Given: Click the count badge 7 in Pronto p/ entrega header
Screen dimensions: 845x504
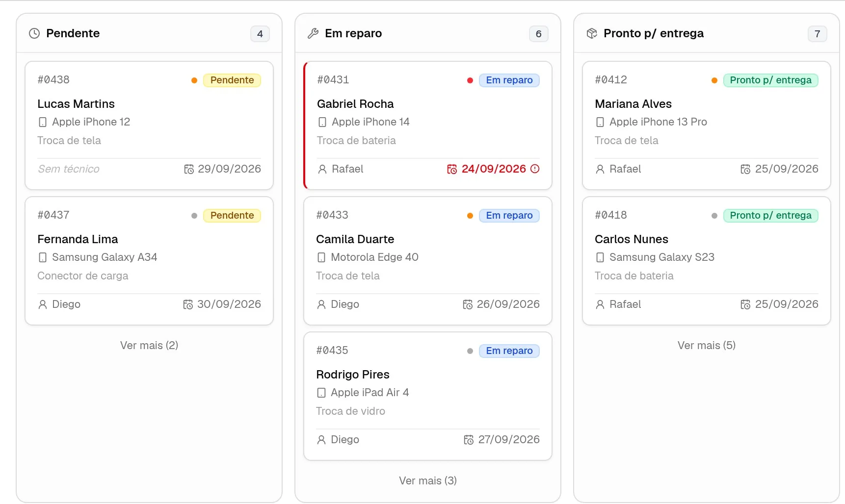Looking at the screenshot, I should pos(818,34).
